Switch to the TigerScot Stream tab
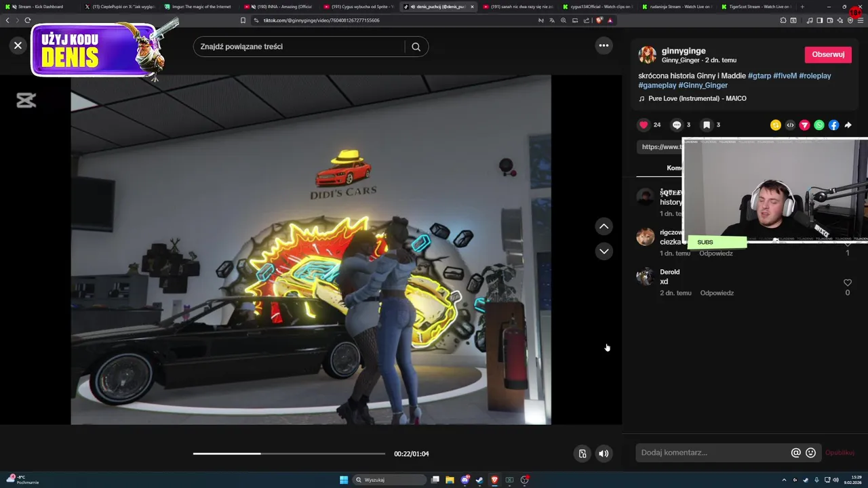The height and width of the screenshot is (488, 868). pyautogui.click(x=757, y=7)
